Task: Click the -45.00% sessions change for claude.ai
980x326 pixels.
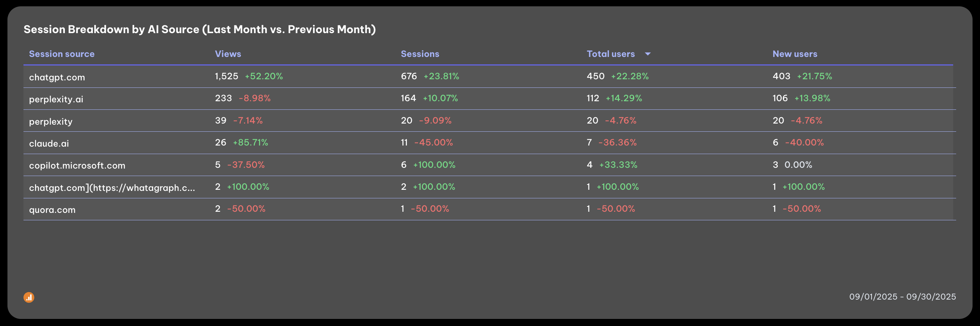Action: (x=433, y=143)
